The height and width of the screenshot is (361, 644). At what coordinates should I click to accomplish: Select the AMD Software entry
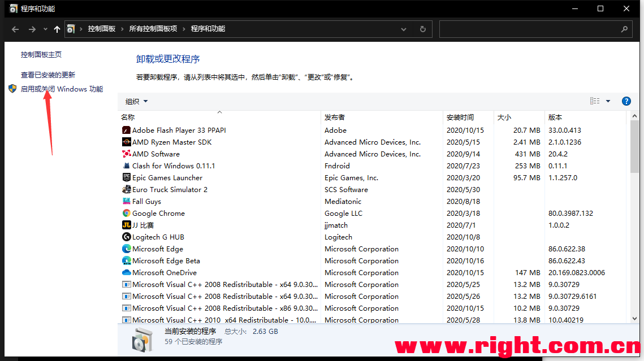[373, 154]
